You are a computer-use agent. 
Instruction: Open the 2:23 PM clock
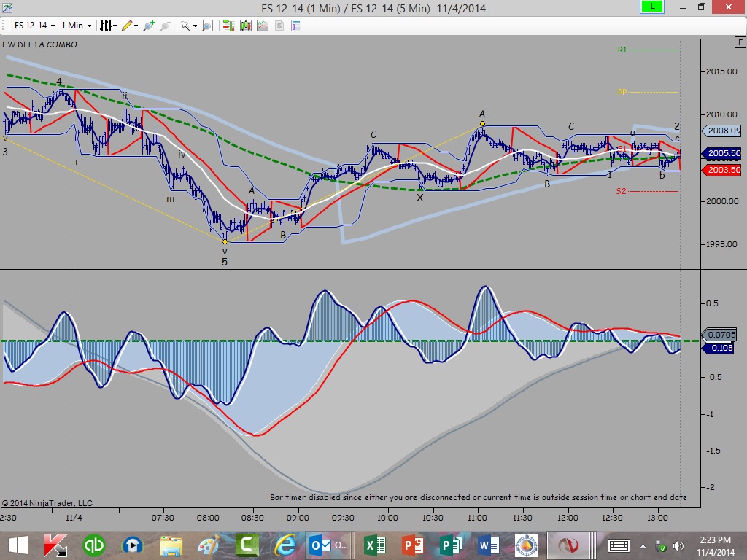[715, 546]
